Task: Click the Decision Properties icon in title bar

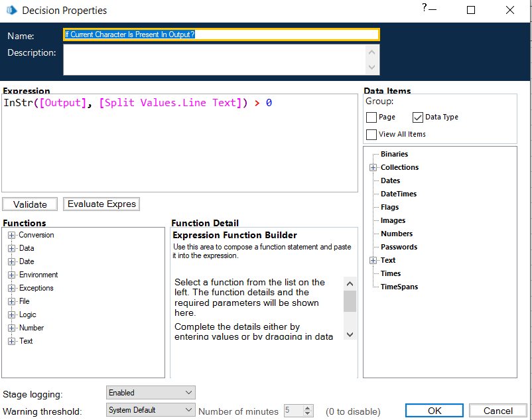Action: pyautogui.click(x=11, y=10)
